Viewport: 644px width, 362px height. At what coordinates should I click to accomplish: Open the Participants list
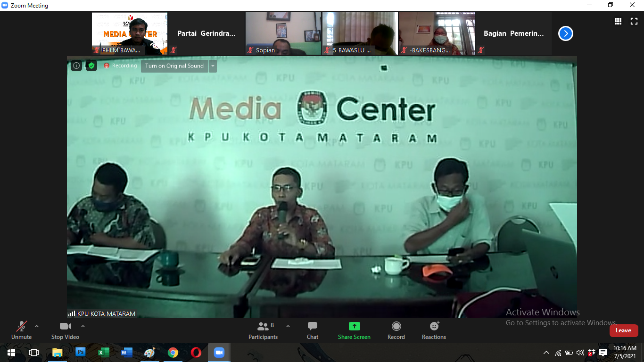(x=263, y=330)
